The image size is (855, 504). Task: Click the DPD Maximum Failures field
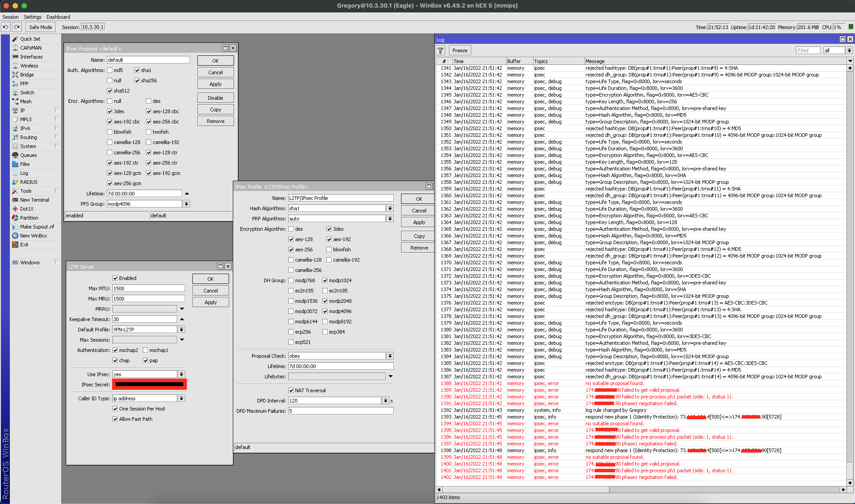[341, 411]
